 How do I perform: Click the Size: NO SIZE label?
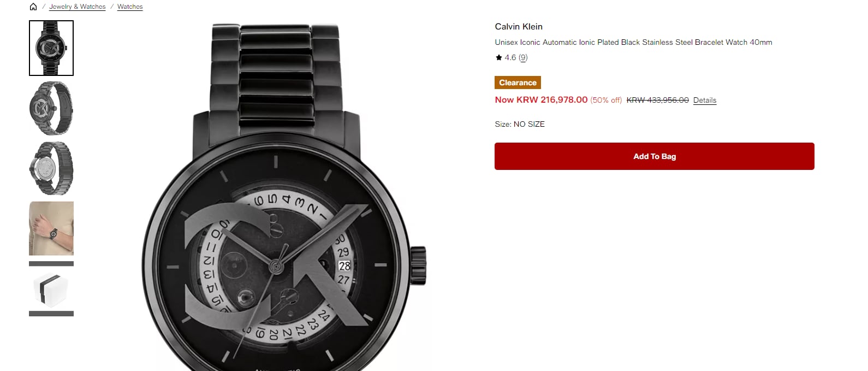tap(519, 124)
